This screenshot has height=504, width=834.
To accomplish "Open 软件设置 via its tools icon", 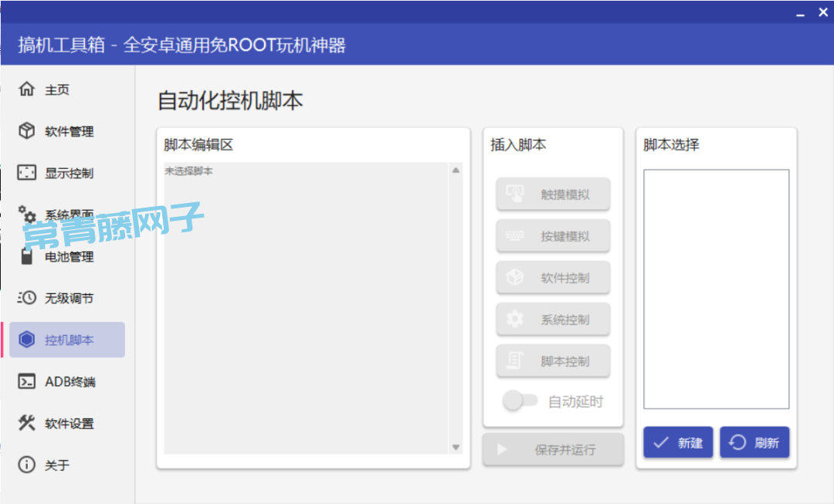I will (x=27, y=423).
